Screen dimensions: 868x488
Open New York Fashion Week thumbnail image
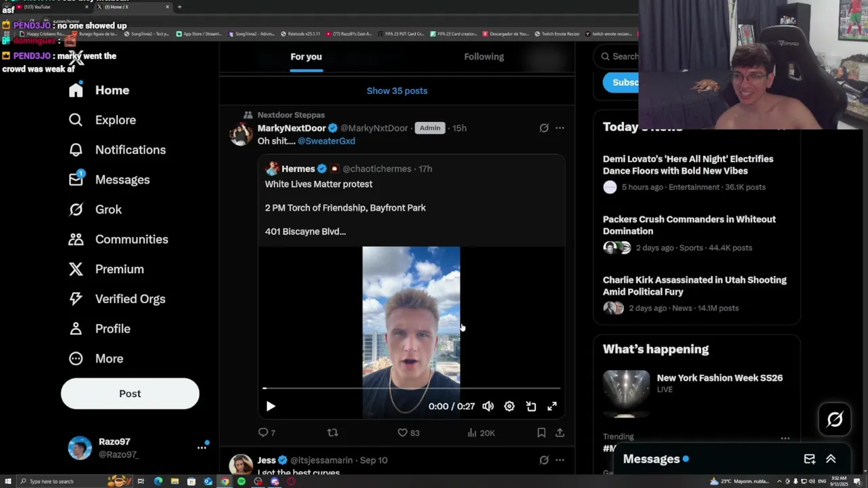pyautogui.click(x=626, y=392)
